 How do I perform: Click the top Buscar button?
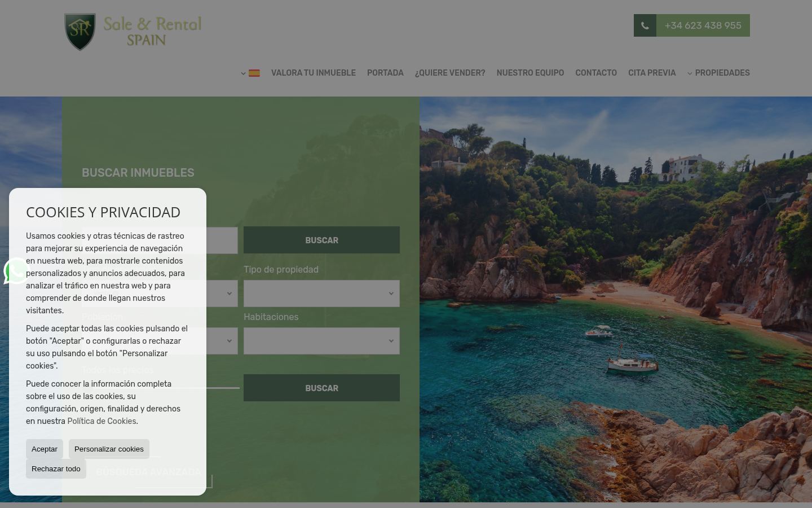321,240
